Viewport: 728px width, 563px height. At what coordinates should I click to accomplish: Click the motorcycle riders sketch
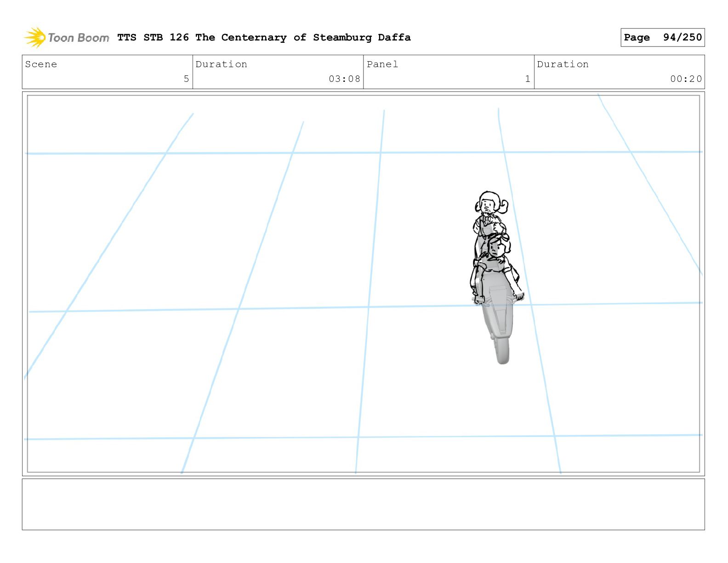click(496, 277)
